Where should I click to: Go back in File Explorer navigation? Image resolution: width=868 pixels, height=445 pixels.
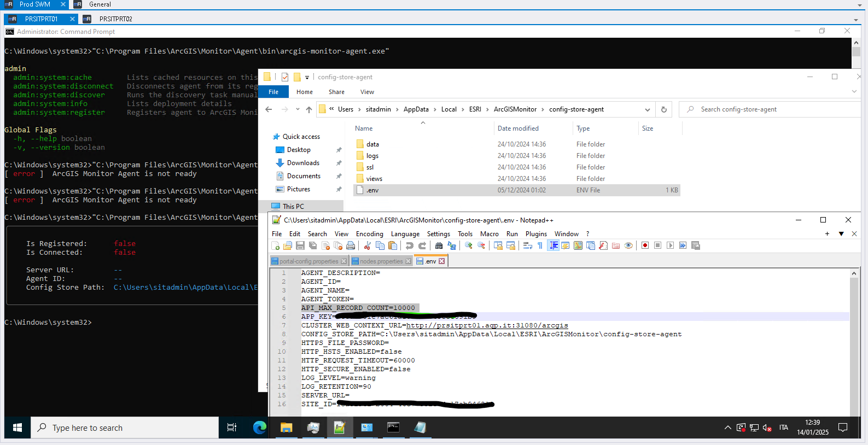tap(269, 109)
